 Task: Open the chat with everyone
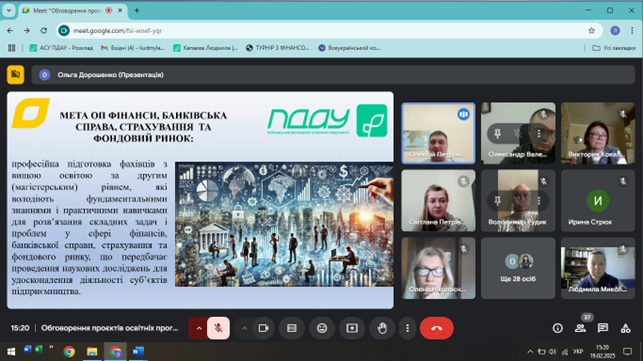coord(603,328)
